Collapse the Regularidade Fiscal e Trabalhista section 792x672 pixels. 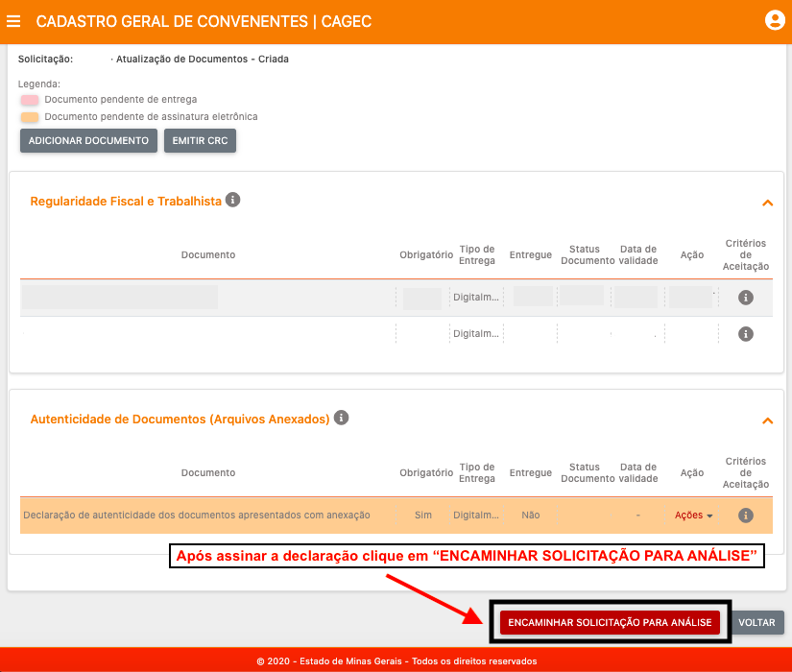point(767,203)
